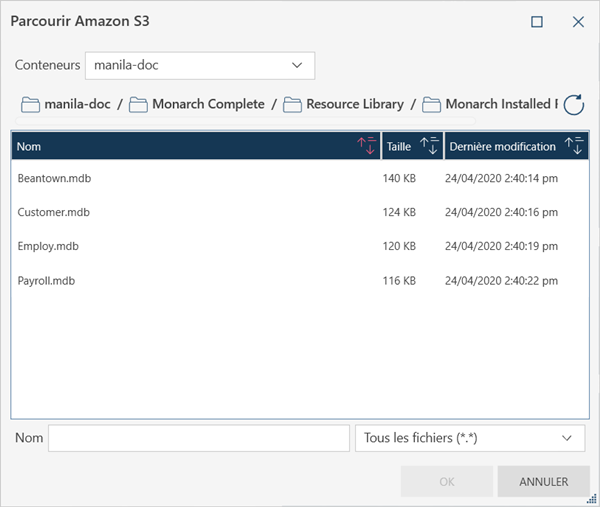The image size is (600, 507).
Task: Click the Resource Library folder icon
Action: tap(292, 104)
